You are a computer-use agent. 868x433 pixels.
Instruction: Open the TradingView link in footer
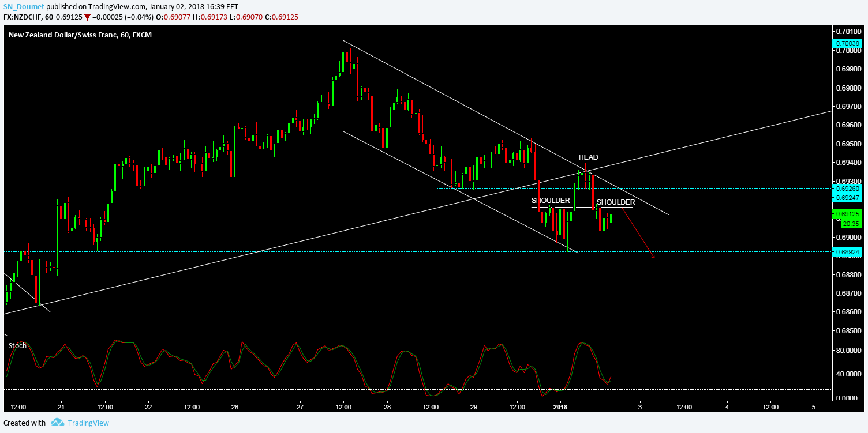pyautogui.click(x=88, y=423)
